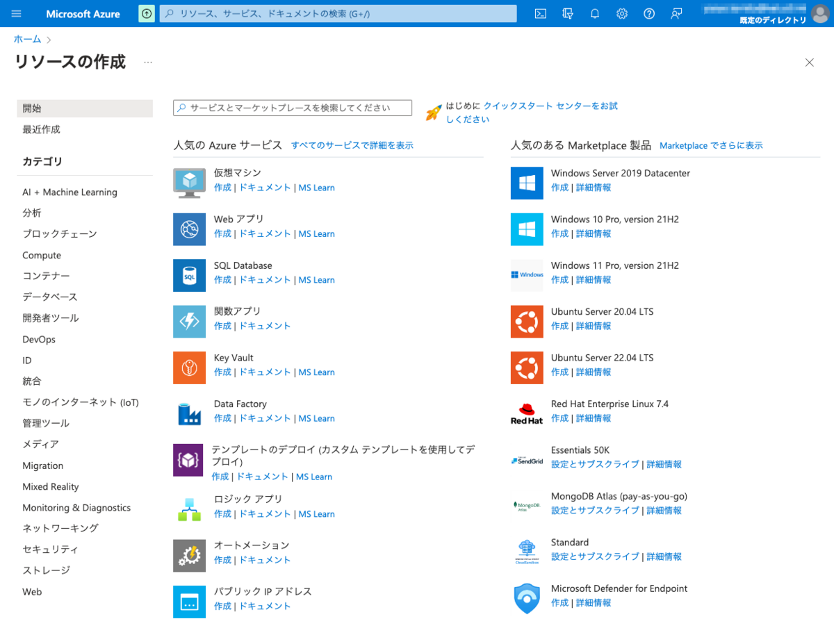Image resolution: width=834 pixels, height=644 pixels.
Task: Click the user account avatar
Action: coord(820,13)
